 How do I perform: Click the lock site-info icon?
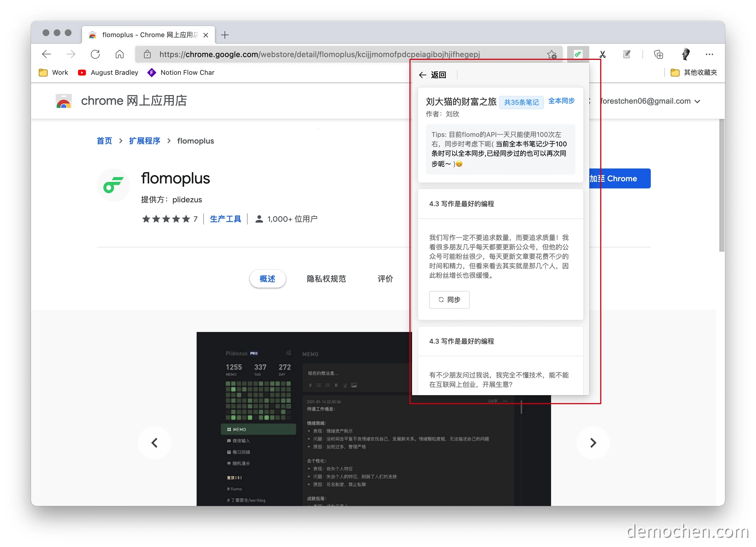coord(147,54)
